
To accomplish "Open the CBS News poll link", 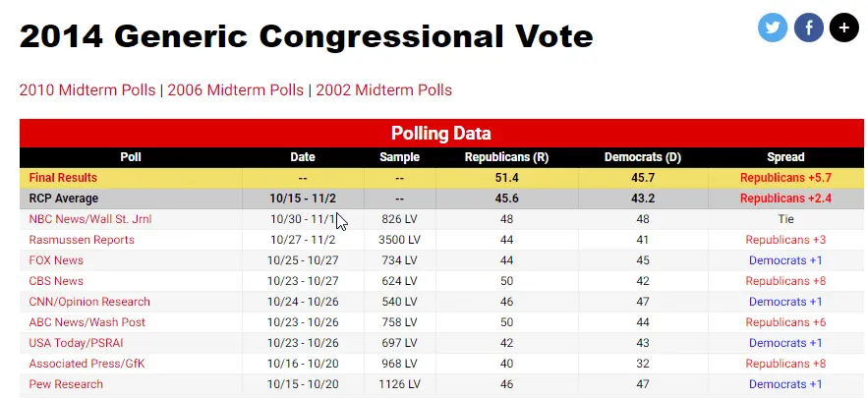I will point(56,281).
